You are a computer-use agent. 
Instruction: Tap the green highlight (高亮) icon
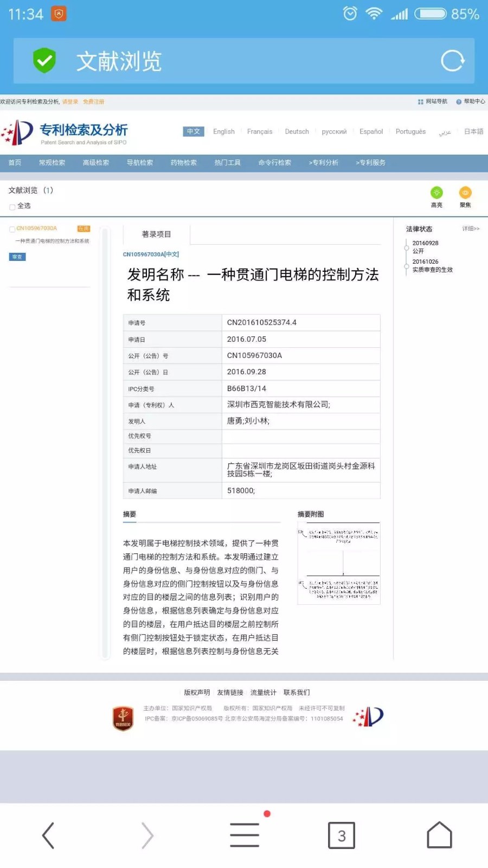click(436, 193)
